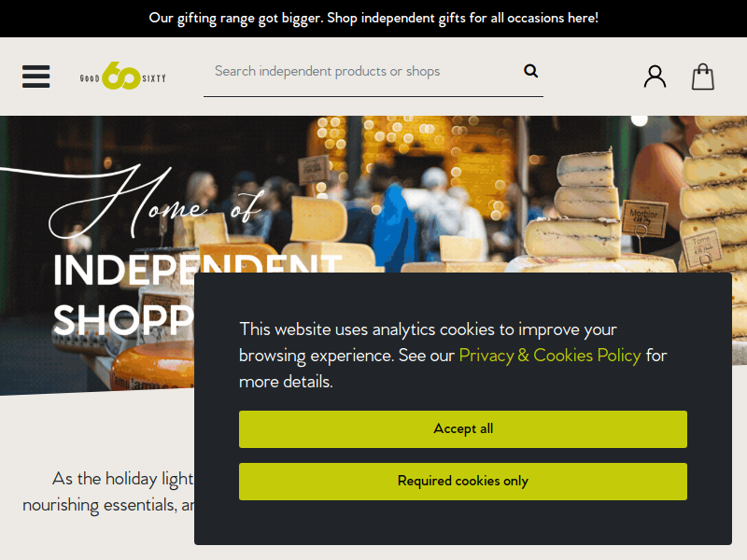Click the "As the holiday light" paragraph line
Image resolution: width=747 pixels, height=560 pixels.
click(x=122, y=479)
